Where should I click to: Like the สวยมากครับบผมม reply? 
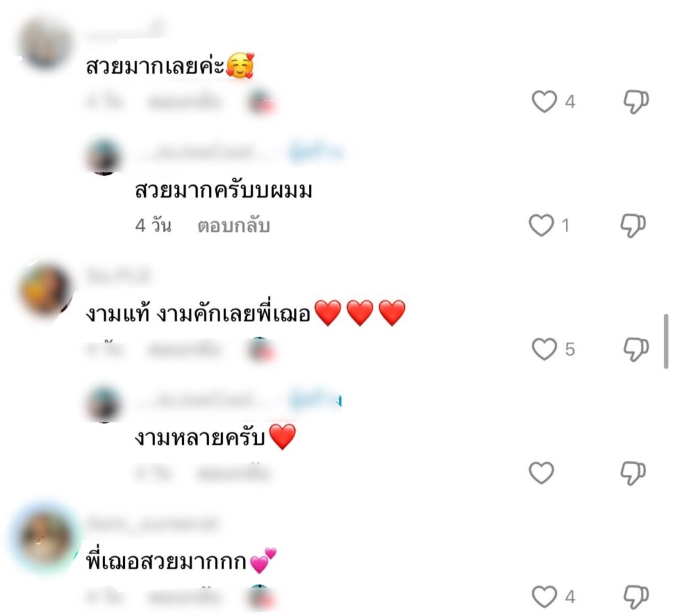coord(542,226)
